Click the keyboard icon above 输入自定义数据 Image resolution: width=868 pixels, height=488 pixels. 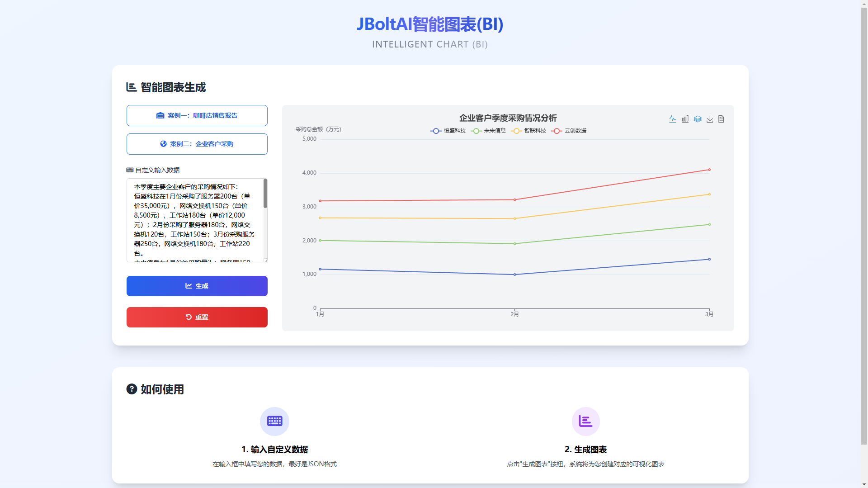pyautogui.click(x=274, y=421)
